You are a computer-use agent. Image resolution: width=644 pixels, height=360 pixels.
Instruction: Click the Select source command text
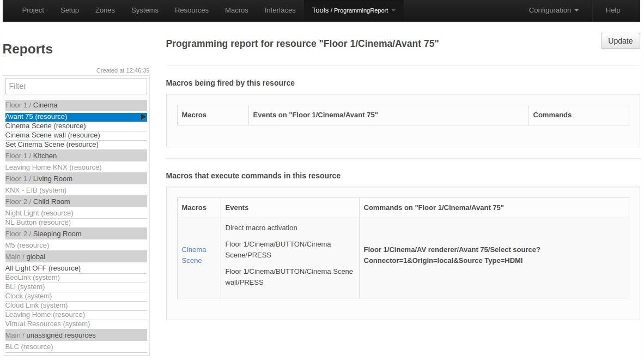point(452,255)
